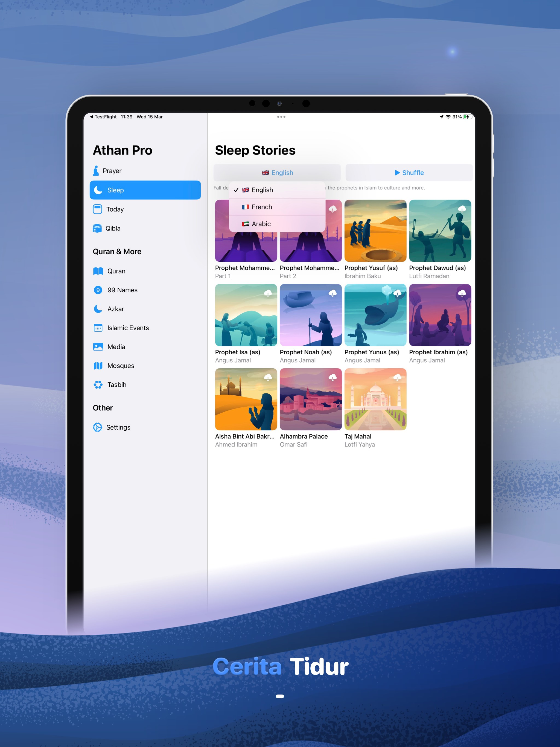This screenshot has width=560, height=747.
Task: Click the 'Quran & More' section header
Action: click(117, 252)
